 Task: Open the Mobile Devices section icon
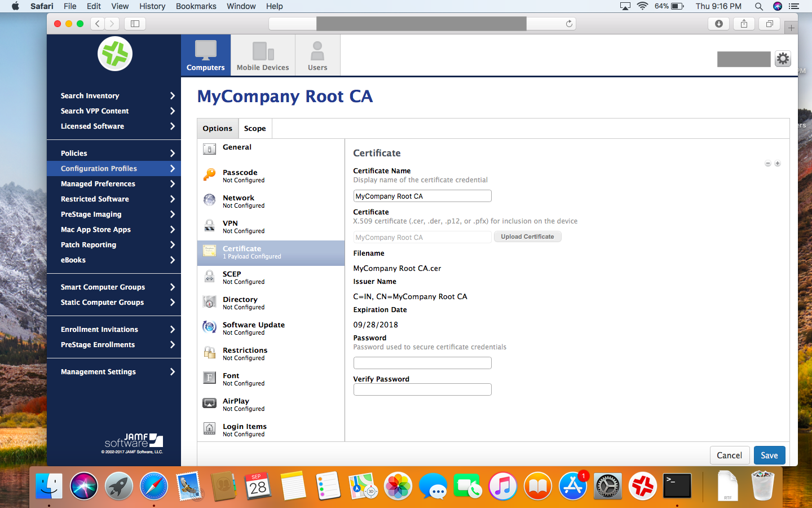pyautogui.click(x=263, y=51)
